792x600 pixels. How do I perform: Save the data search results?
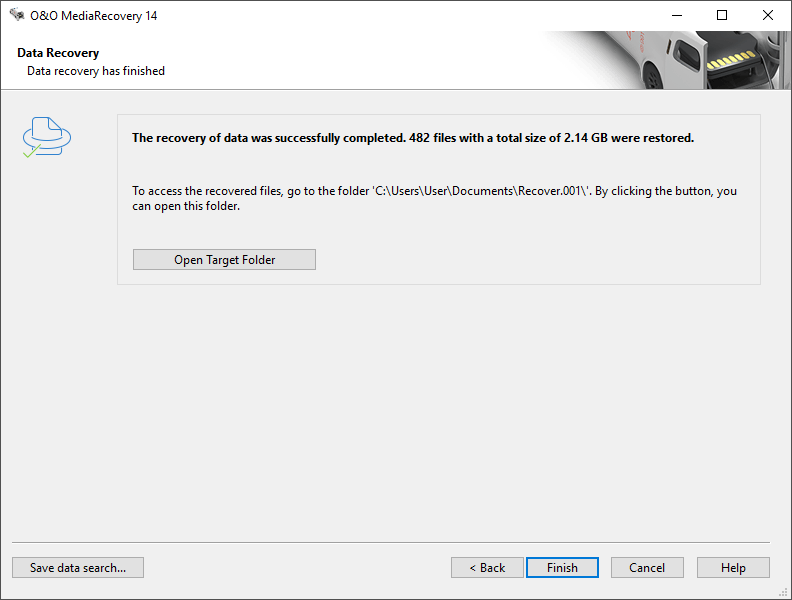click(x=78, y=568)
